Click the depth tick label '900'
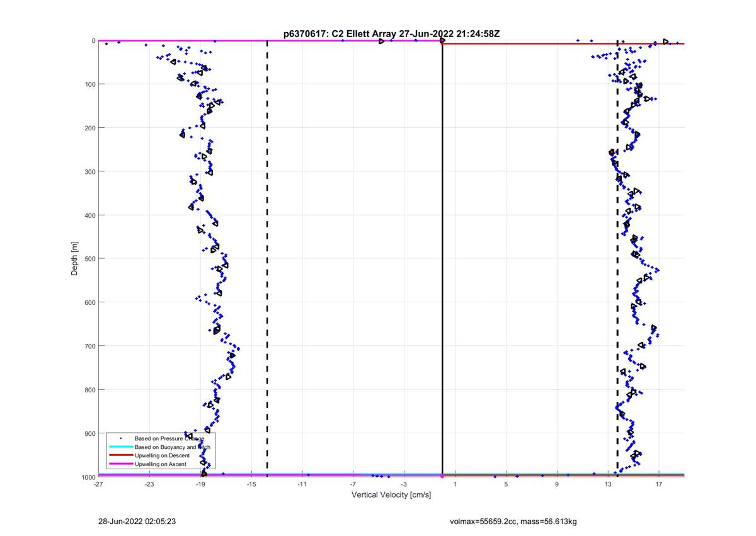Screen dimensions: 756x536 coord(89,433)
